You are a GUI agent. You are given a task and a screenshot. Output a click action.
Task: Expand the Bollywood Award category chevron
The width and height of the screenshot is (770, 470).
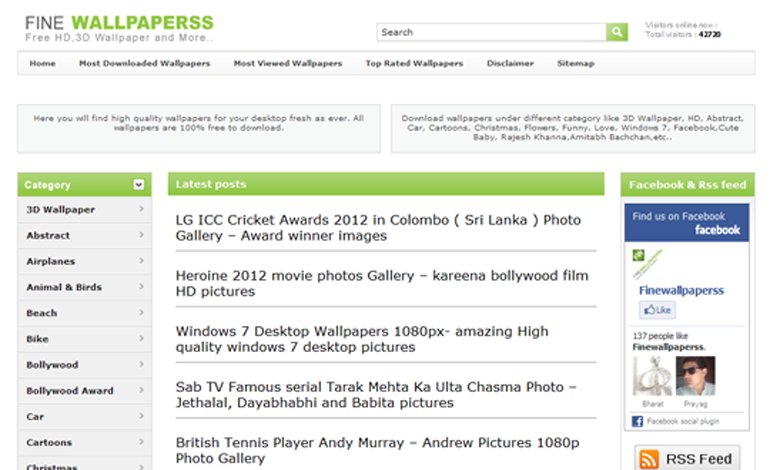coord(141,390)
